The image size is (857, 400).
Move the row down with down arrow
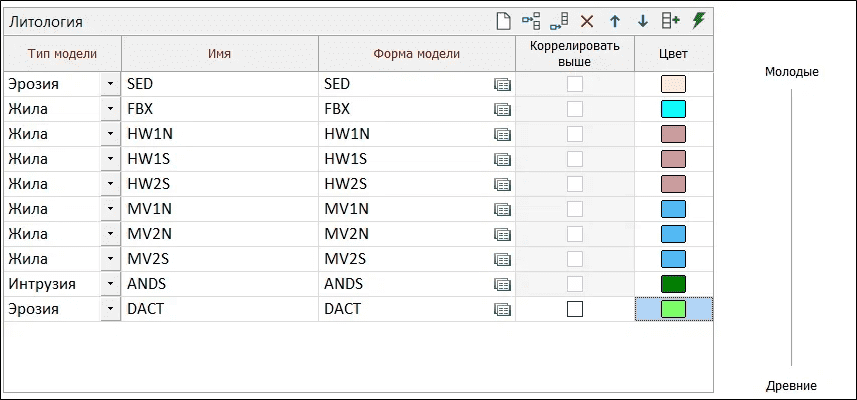643,22
